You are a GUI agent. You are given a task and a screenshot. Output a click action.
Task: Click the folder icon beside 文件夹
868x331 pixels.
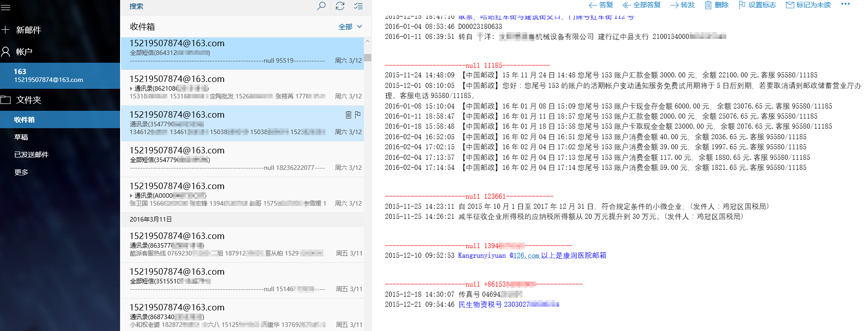pyautogui.click(x=5, y=100)
